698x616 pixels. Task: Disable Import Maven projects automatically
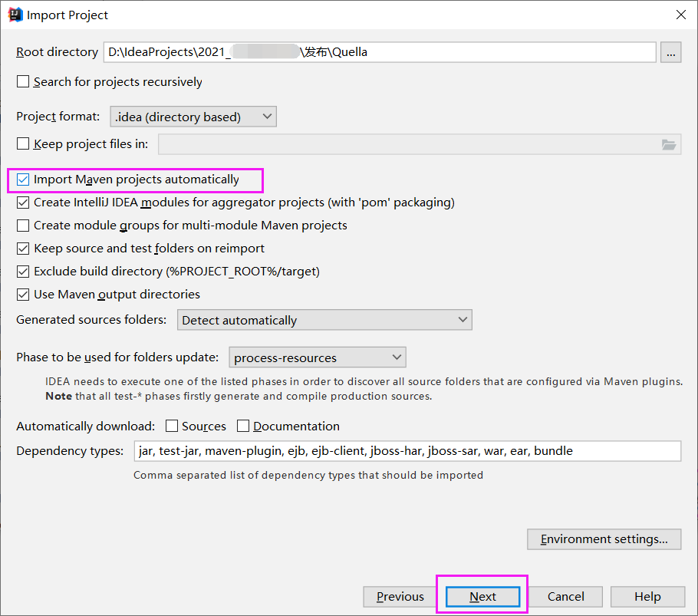tap(23, 179)
